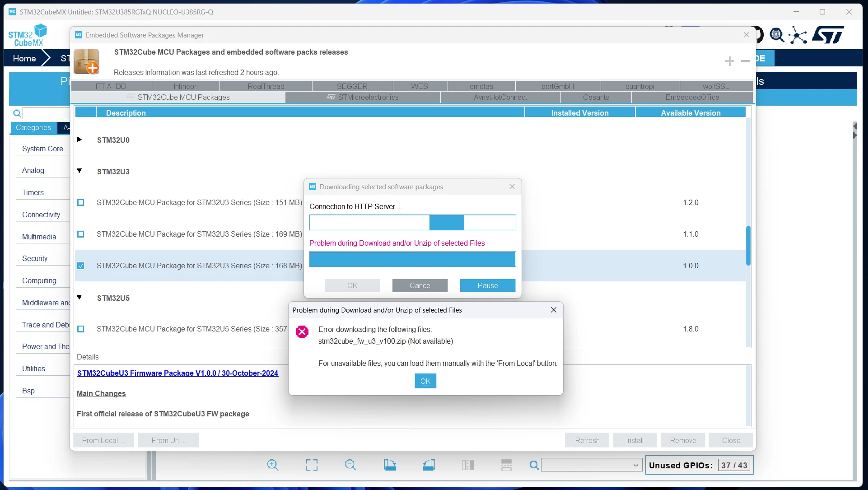Click the fit to screen icon
Image resolution: width=868 pixels, height=490 pixels.
point(312,465)
